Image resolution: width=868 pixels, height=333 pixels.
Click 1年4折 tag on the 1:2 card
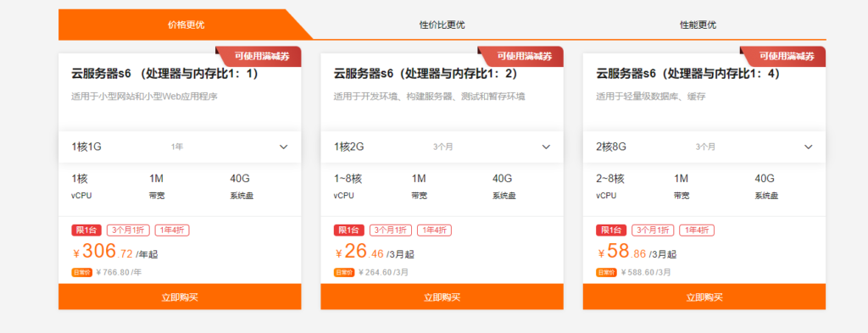(435, 230)
